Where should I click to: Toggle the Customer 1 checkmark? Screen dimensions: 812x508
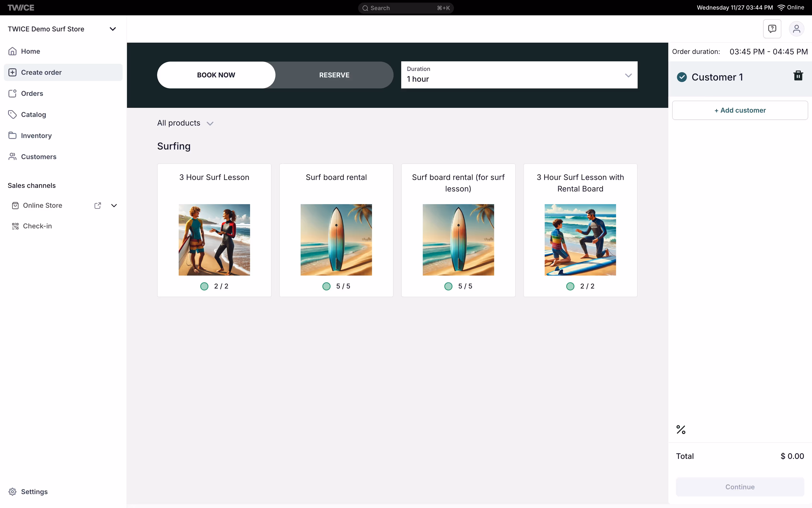[x=682, y=77]
